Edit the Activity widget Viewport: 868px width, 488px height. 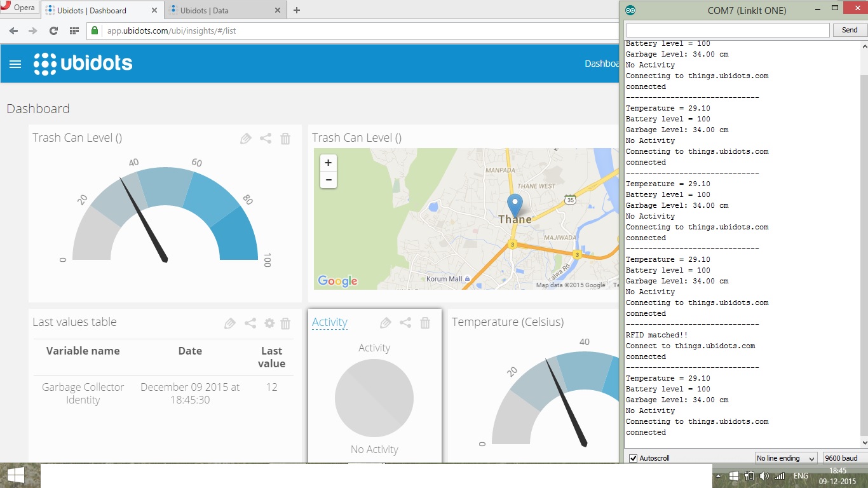tap(385, 323)
